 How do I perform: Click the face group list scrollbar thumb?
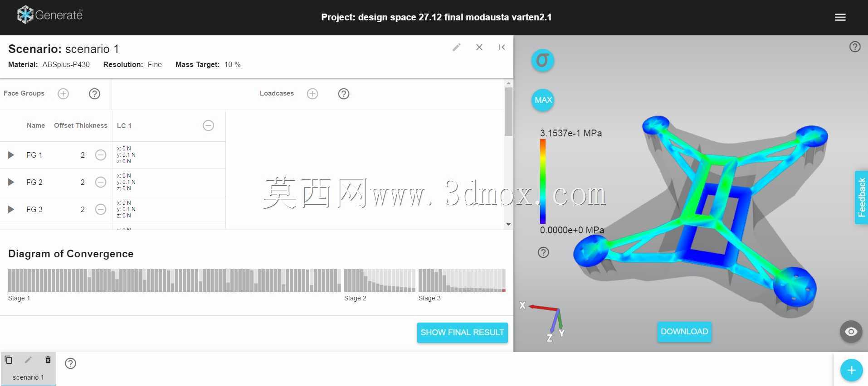click(508, 111)
